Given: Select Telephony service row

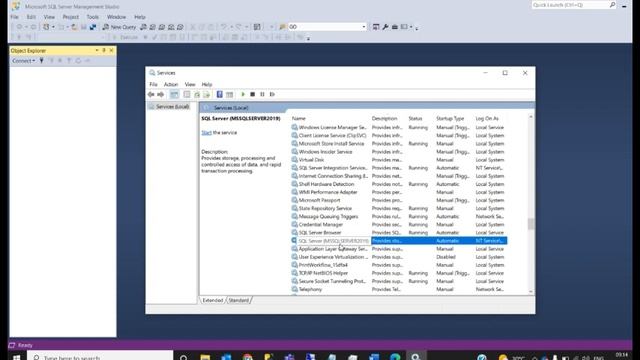Looking at the screenshot, I should point(399,289).
